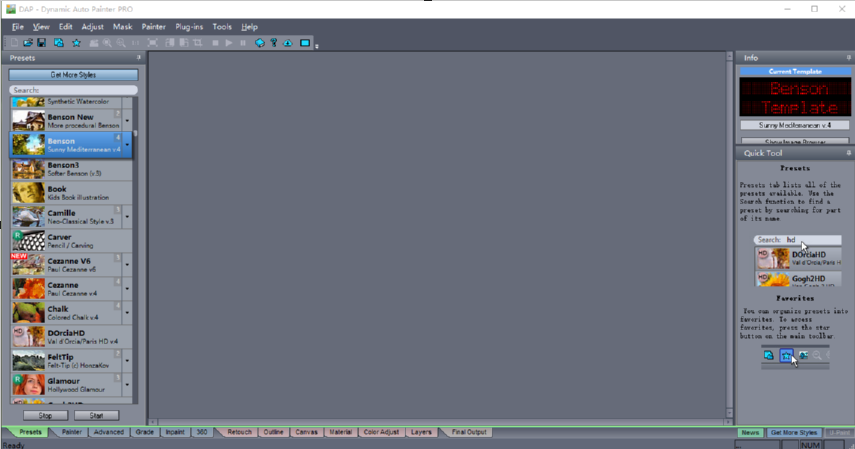Switch to the Material tab
The image size is (855, 449).
(x=340, y=432)
